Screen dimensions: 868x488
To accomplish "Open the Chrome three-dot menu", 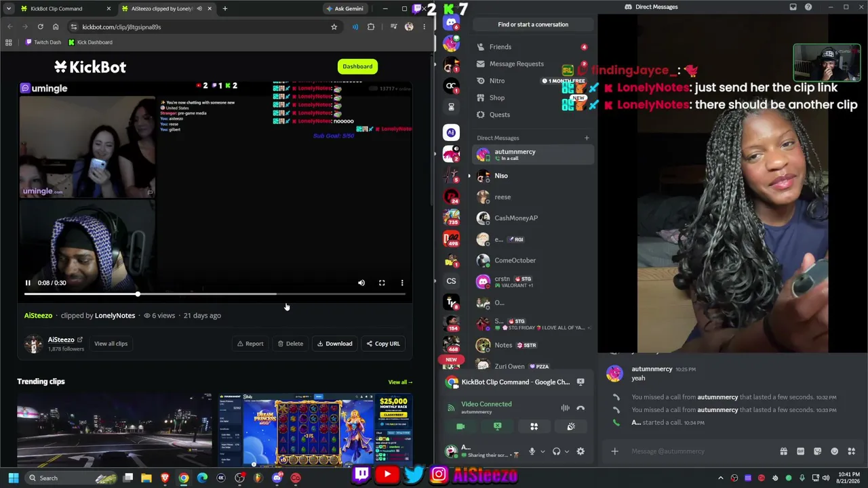I will 424,27.
